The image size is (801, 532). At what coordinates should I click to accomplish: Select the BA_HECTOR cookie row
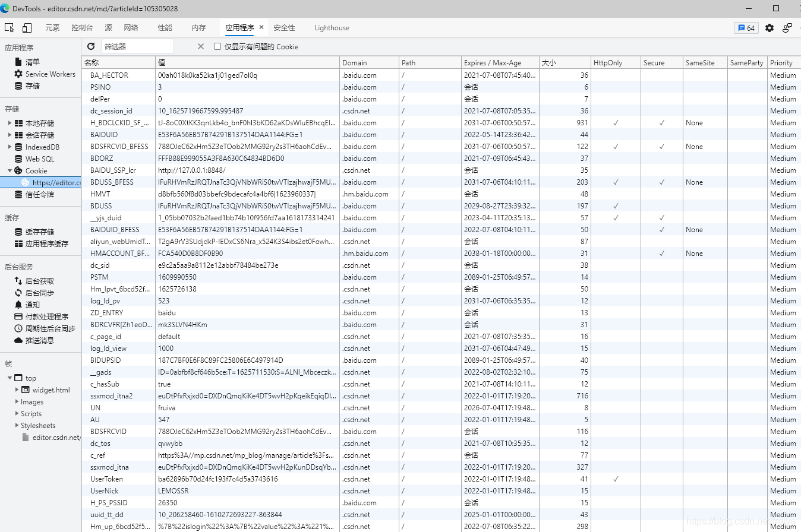tap(442, 75)
